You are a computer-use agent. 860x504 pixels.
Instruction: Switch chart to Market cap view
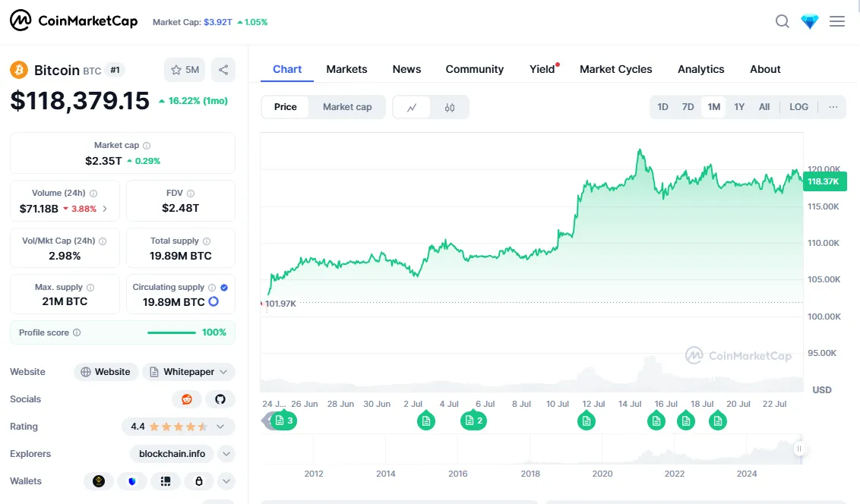pyautogui.click(x=347, y=107)
